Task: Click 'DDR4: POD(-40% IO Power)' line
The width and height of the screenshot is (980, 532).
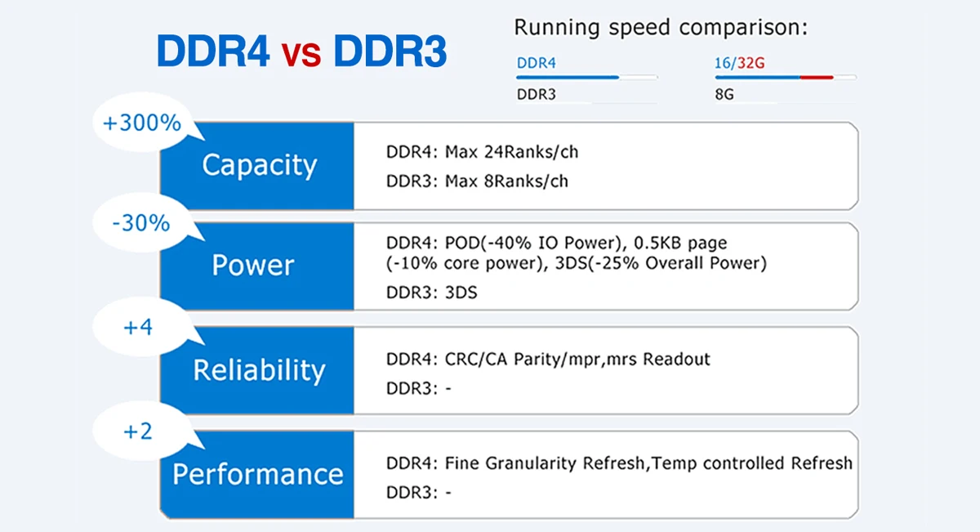Action: point(557,244)
